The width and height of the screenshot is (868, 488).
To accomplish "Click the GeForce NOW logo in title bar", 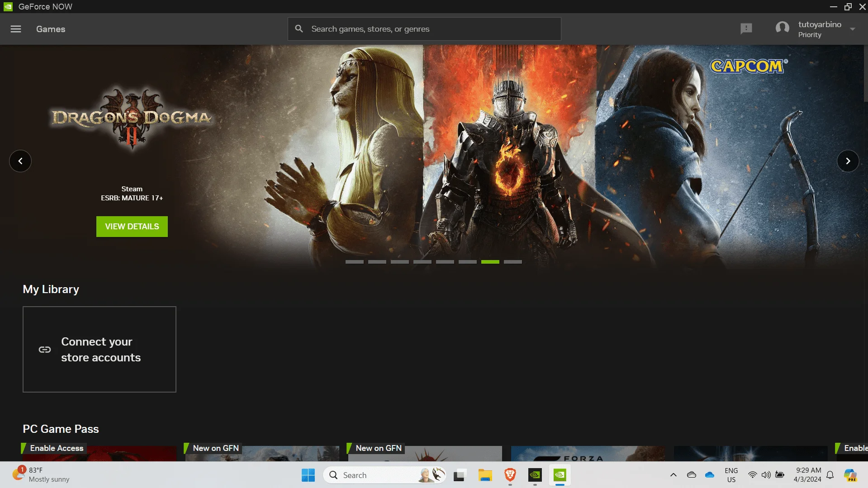I will click(x=8, y=7).
